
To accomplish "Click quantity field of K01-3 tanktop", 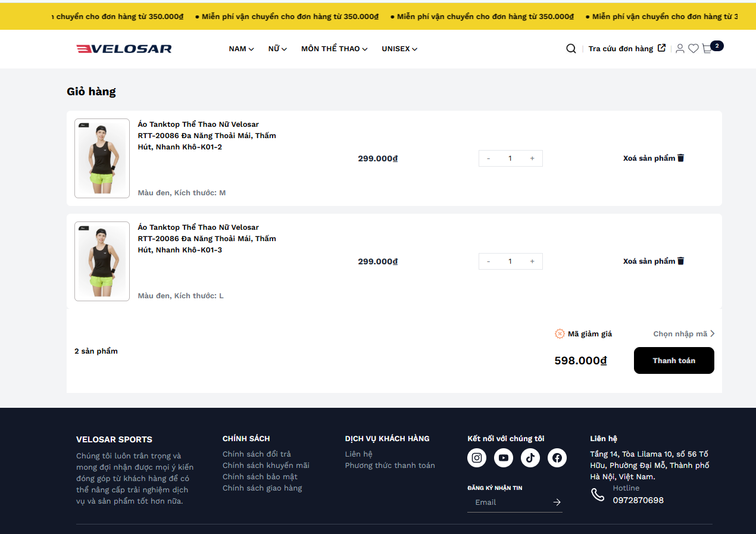I will pos(510,261).
